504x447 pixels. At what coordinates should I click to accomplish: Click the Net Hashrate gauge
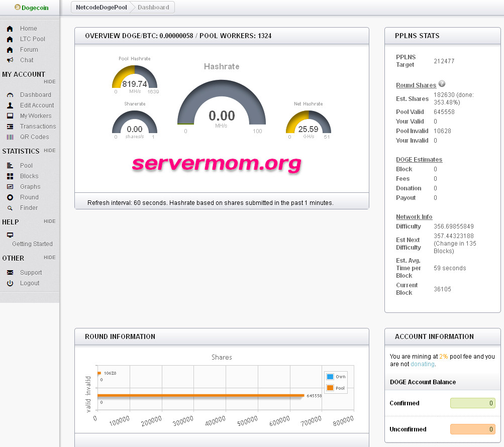tap(308, 122)
